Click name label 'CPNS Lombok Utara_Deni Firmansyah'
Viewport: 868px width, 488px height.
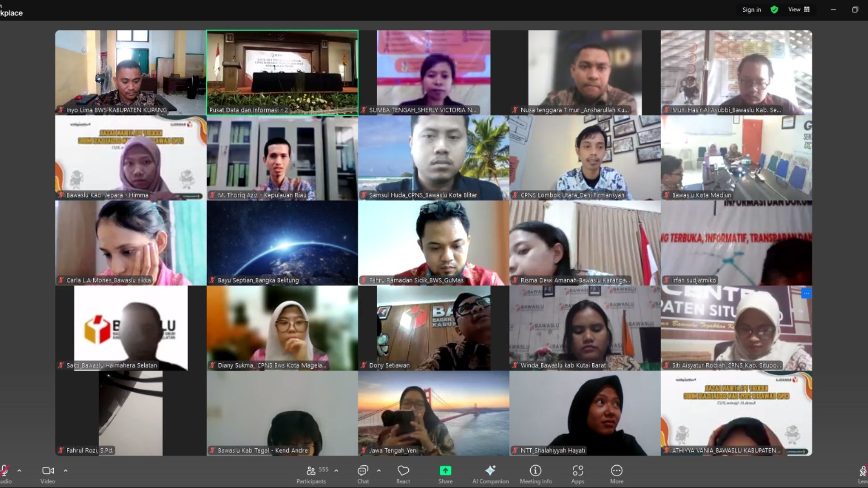coord(572,195)
